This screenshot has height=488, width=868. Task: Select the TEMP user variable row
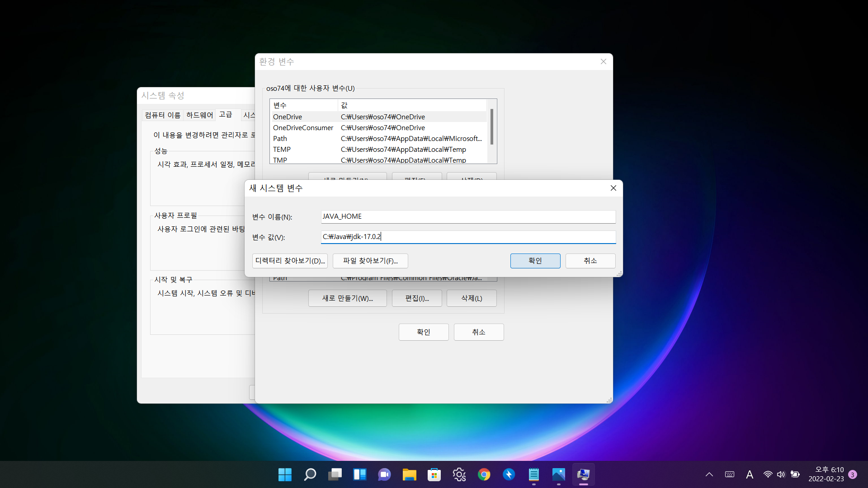coord(378,150)
